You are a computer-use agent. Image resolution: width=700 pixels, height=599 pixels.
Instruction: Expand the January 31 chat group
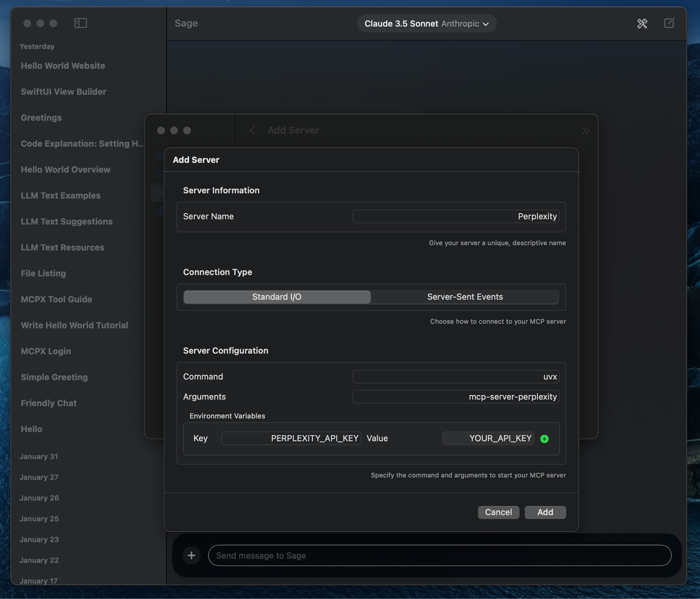click(39, 456)
